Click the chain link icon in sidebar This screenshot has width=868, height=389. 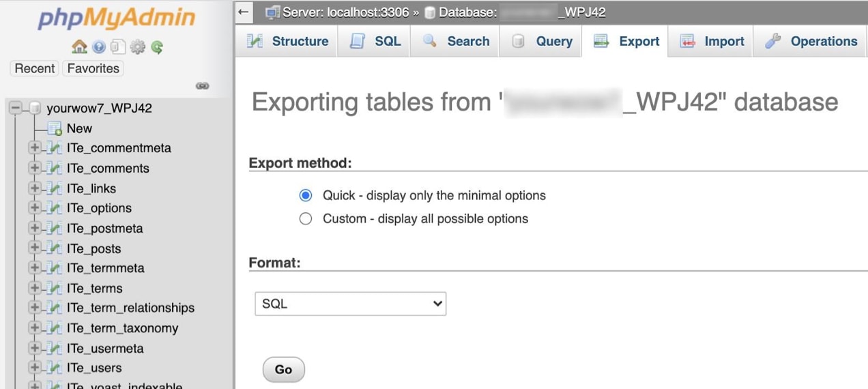pyautogui.click(x=202, y=86)
